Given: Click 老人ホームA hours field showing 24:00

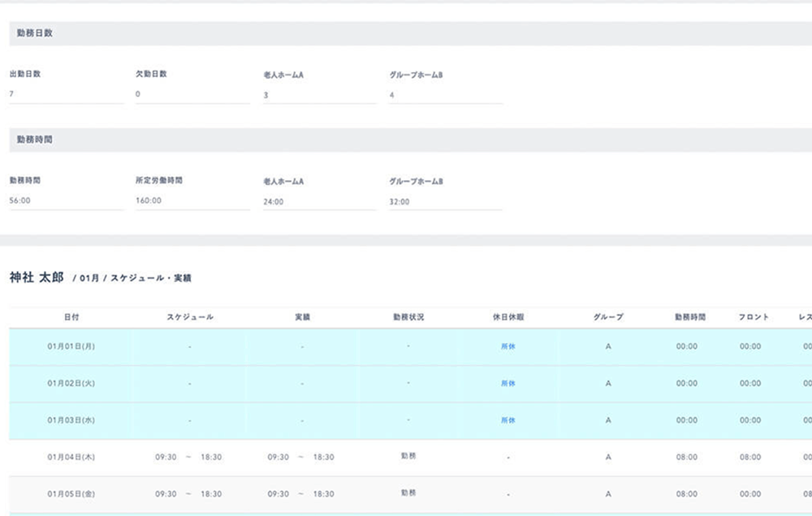Looking at the screenshot, I should 319,201.
